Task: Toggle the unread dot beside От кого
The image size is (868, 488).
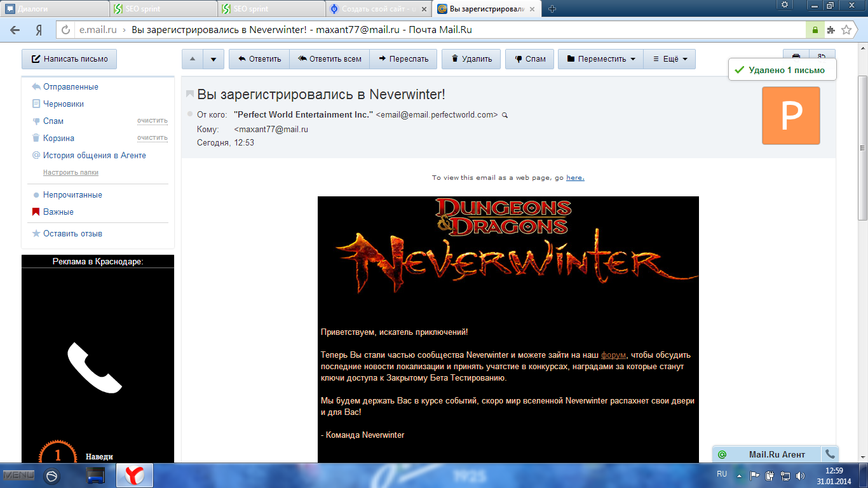Action: 190,114
